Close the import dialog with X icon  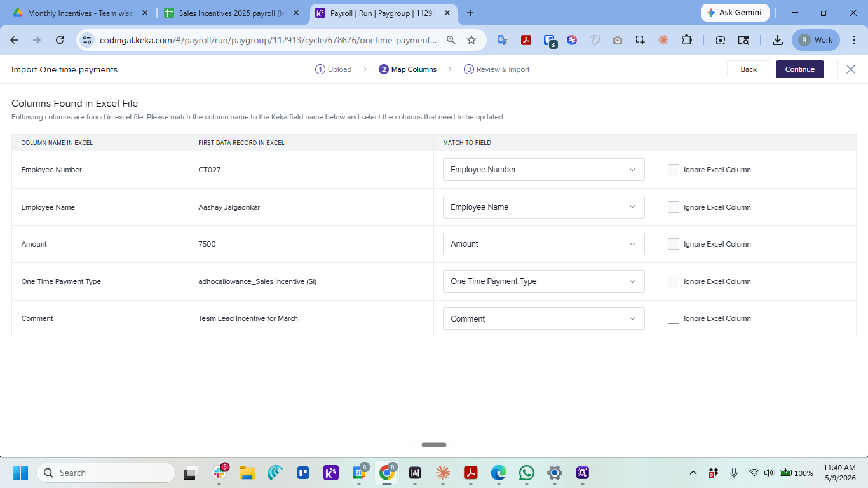[851, 69]
